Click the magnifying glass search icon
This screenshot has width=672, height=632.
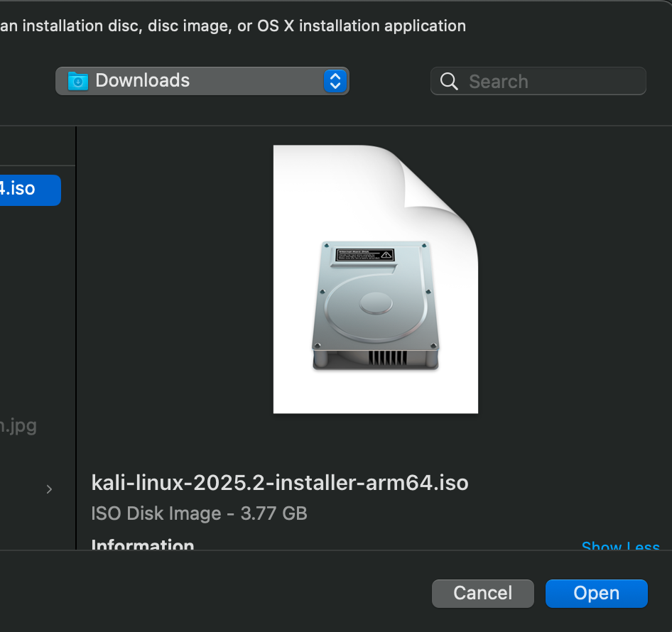click(449, 82)
